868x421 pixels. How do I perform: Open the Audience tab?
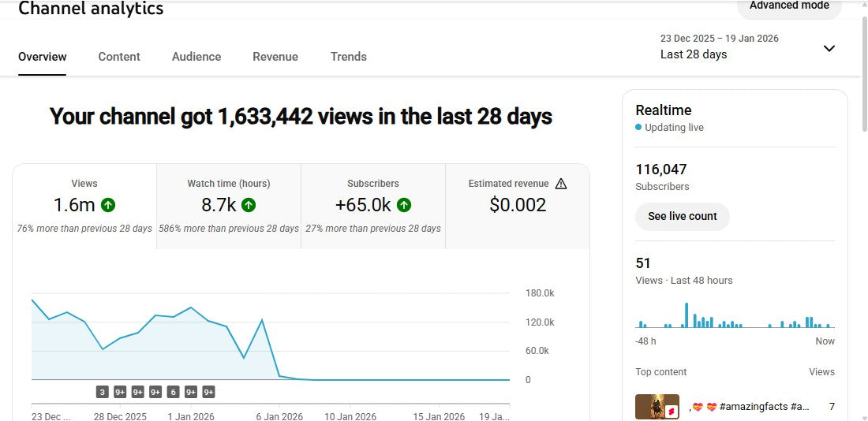point(196,57)
